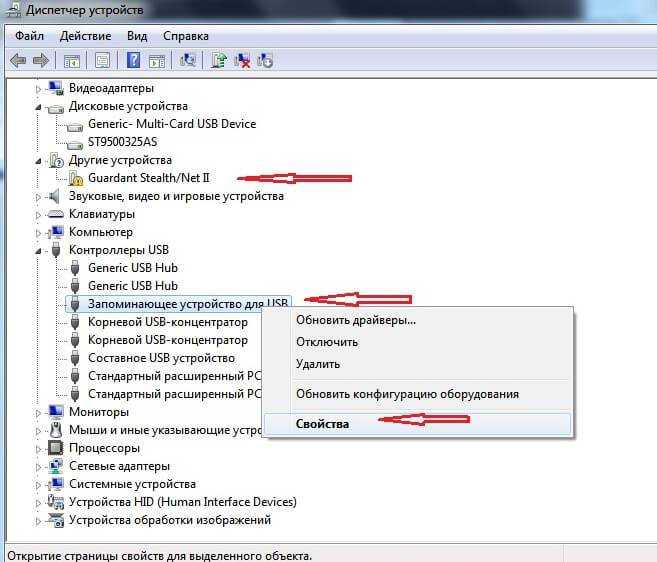Click Scan for hardware changes toolbar icon
Viewport: 657px width, 562px height.
(187, 60)
